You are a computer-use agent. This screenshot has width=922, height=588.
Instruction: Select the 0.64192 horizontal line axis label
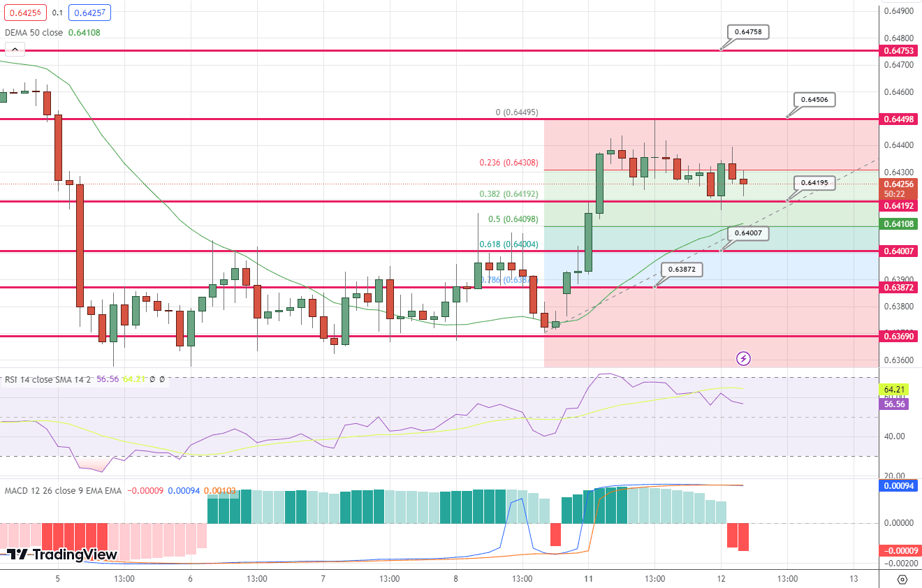(x=900, y=206)
